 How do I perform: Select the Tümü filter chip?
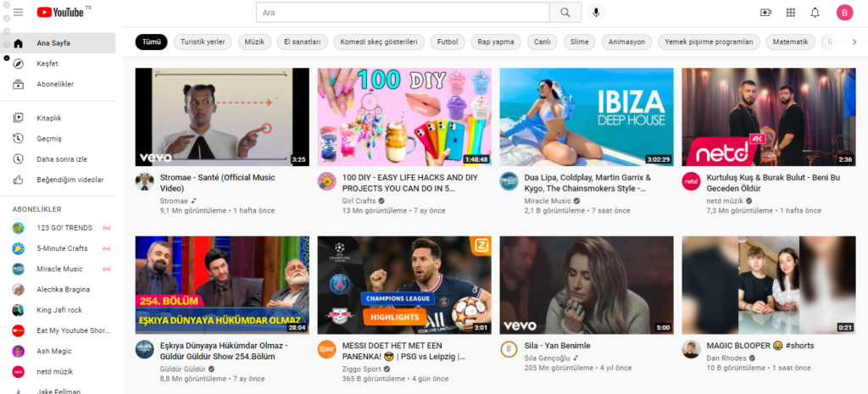(x=151, y=42)
